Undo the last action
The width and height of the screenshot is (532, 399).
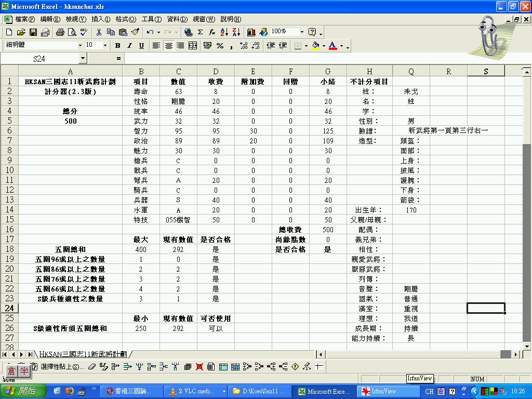pos(150,32)
